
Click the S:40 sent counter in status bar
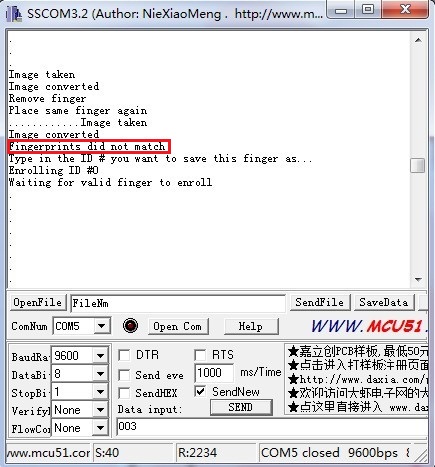(133, 453)
